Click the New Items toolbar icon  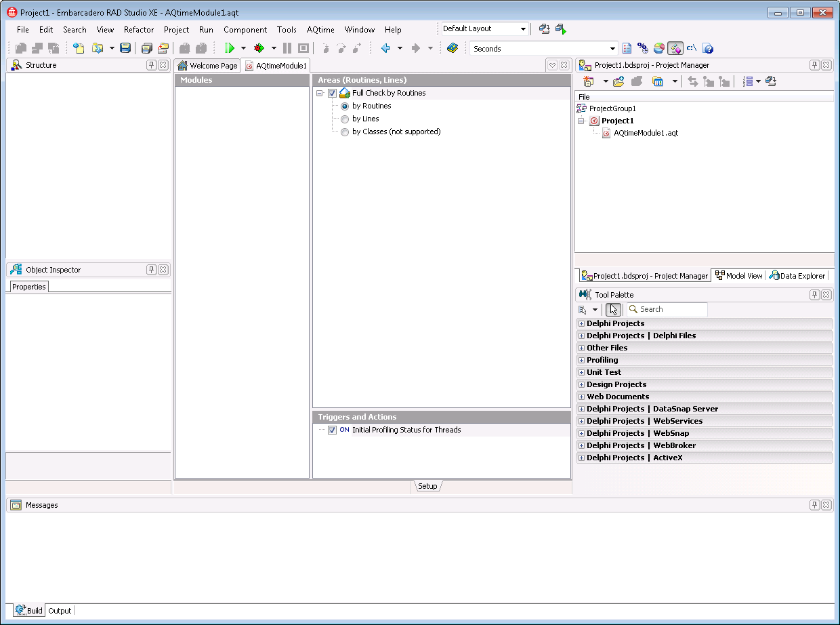79,48
